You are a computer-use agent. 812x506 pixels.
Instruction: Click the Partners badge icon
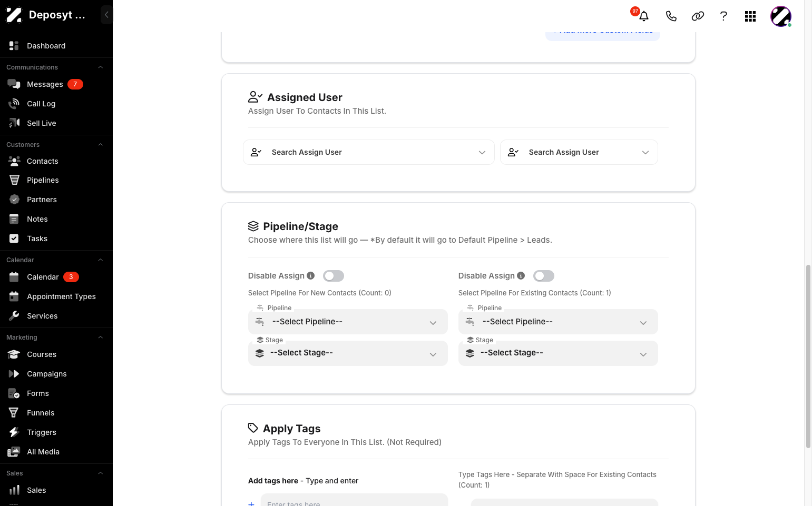coord(14,200)
